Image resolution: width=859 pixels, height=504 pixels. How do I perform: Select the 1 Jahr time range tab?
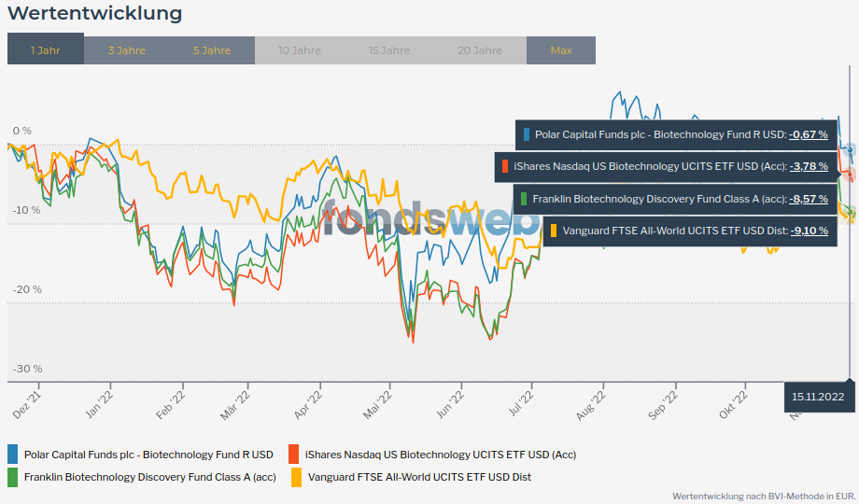[45, 50]
